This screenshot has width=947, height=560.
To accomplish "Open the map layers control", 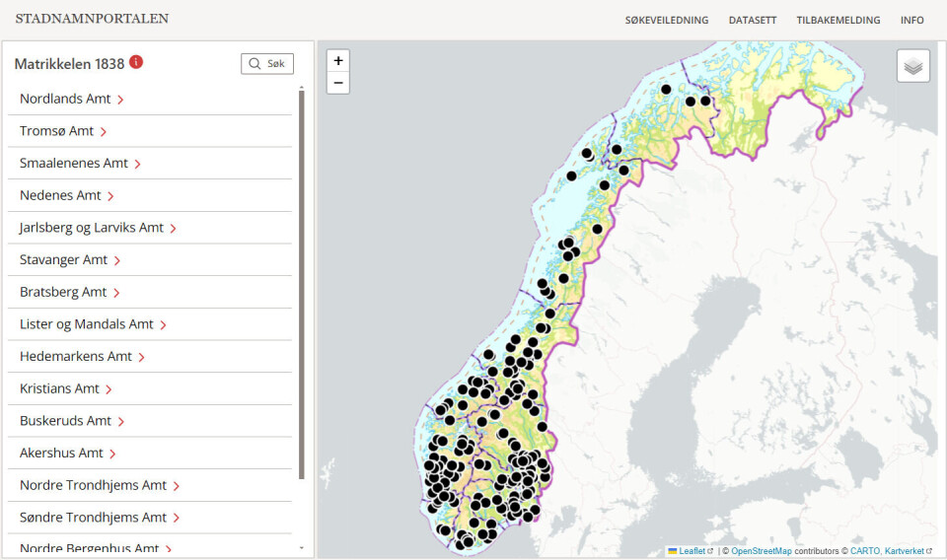I will [x=912, y=66].
